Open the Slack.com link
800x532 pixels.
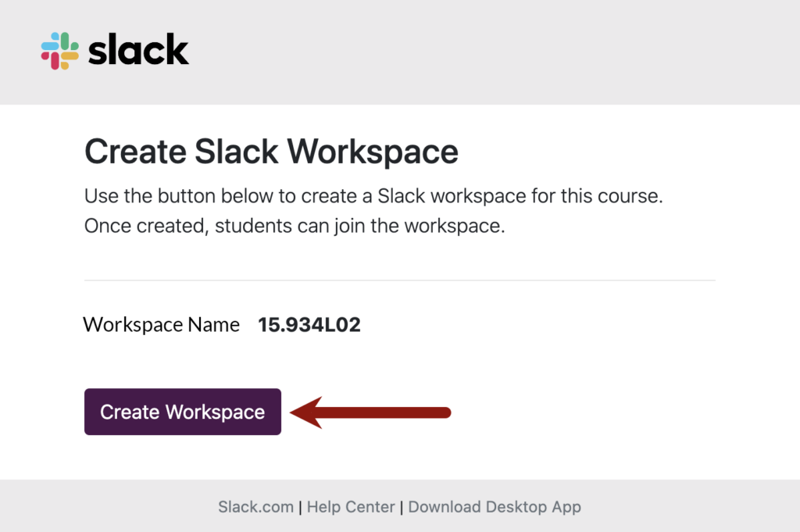click(x=255, y=506)
